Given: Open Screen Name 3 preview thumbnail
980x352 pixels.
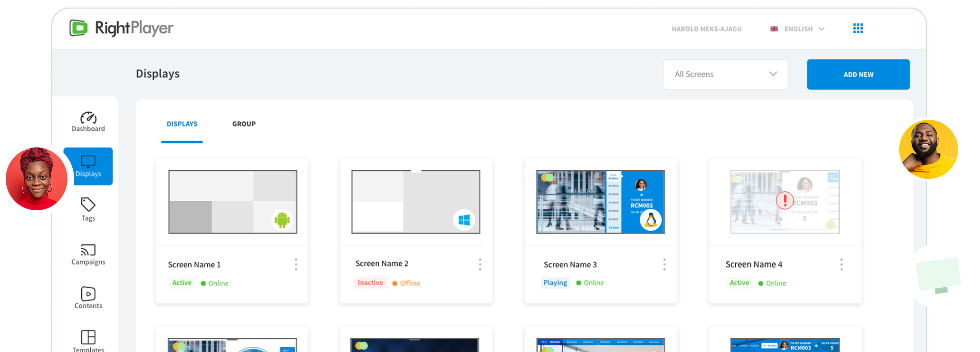Looking at the screenshot, I should click(x=600, y=202).
